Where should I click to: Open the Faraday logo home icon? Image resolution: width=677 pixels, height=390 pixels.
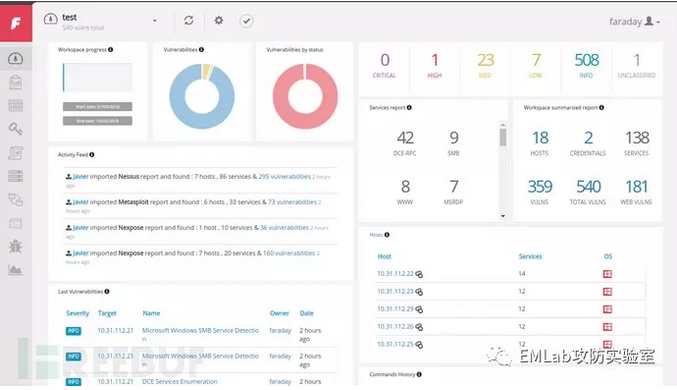point(16,23)
